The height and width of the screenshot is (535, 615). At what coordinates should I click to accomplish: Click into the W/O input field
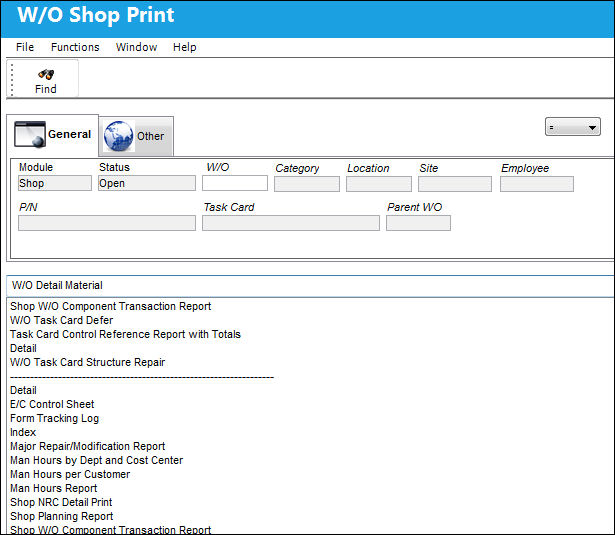coord(235,183)
